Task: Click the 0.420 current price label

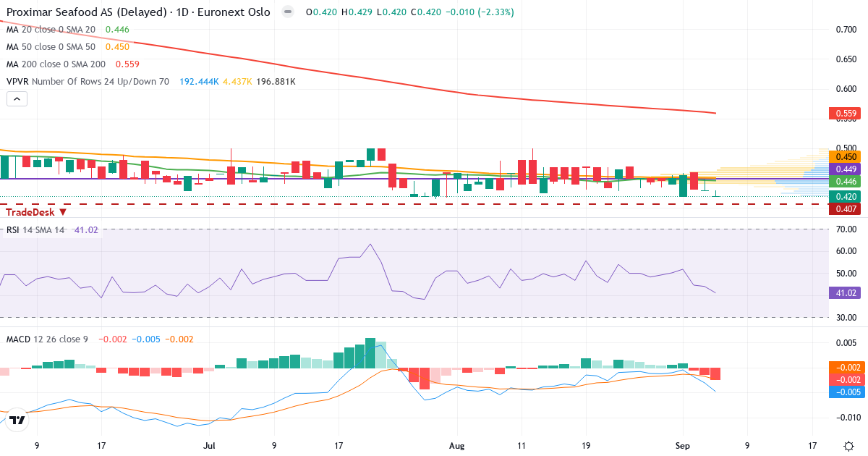Action: pos(845,197)
